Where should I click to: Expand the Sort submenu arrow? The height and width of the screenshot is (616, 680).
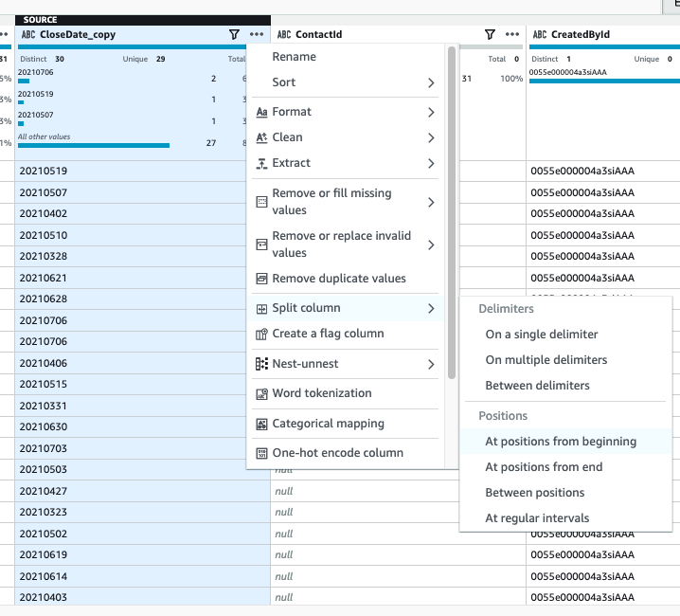click(431, 82)
